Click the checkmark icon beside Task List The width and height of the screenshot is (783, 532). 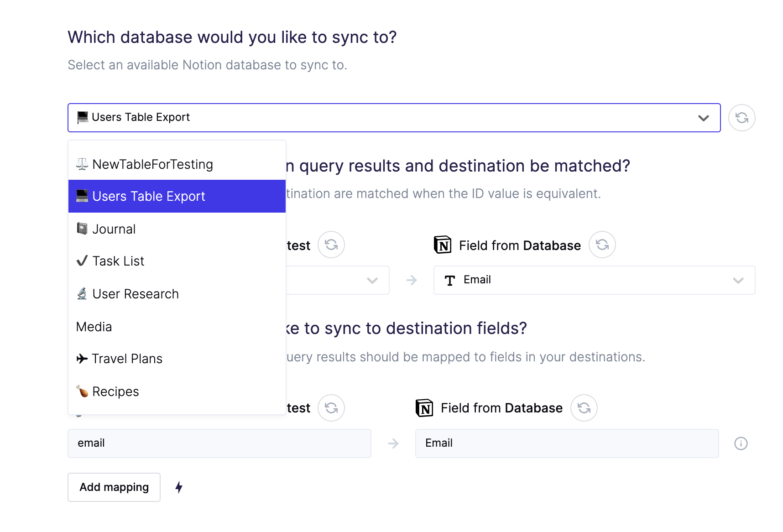click(x=82, y=261)
